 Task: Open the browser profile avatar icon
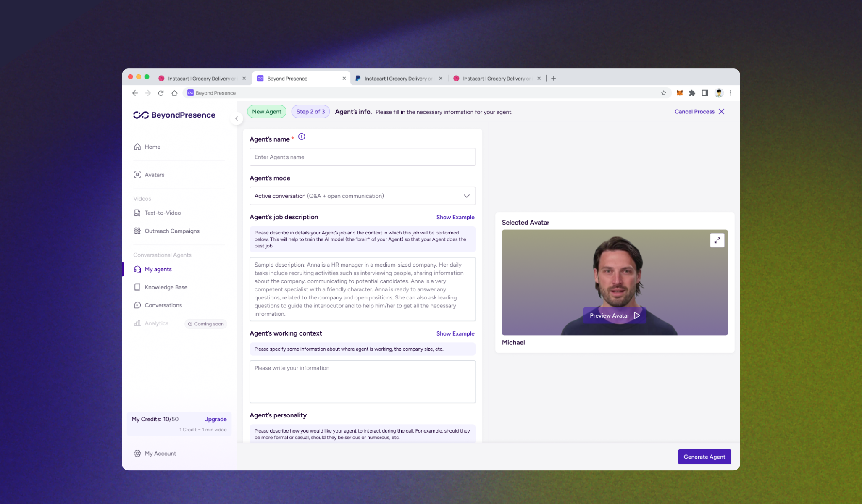(719, 93)
